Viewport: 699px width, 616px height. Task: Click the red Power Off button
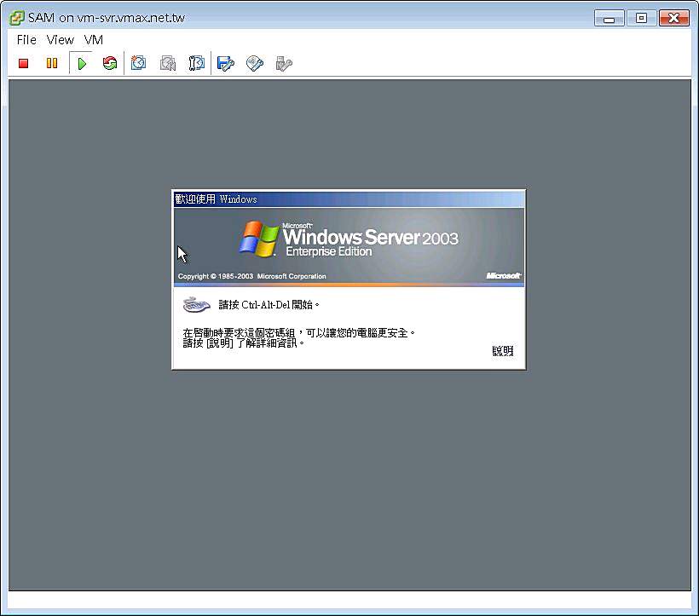click(24, 63)
